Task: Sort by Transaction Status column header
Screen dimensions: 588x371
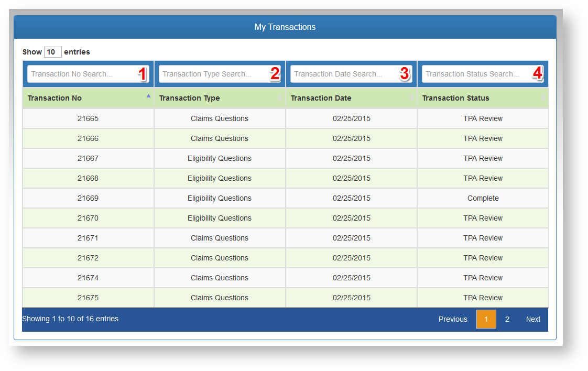Action: (483, 98)
